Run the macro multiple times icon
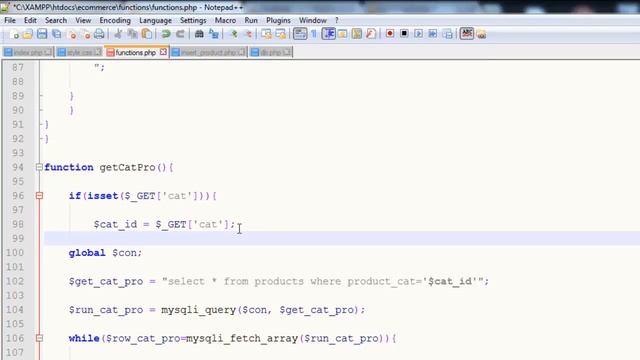The height and width of the screenshot is (360, 640). pos(433,34)
